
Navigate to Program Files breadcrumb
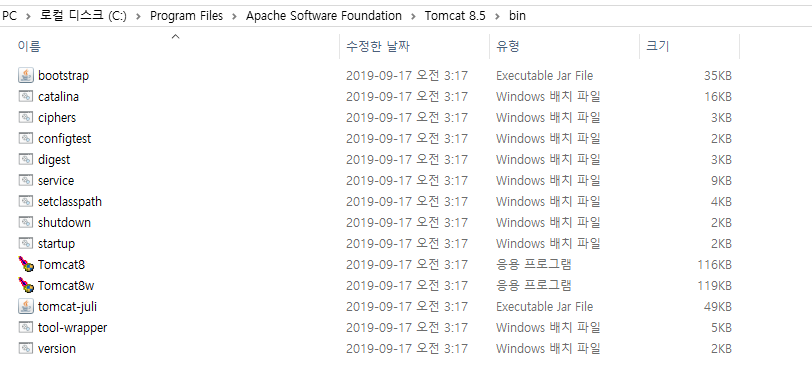(186, 16)
